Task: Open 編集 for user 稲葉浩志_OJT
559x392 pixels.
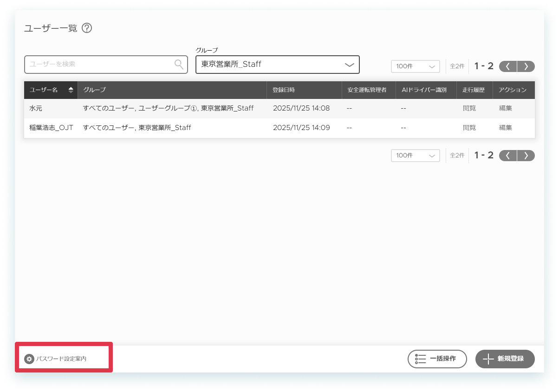Action: pyautogui.click(x=506, y=128)
